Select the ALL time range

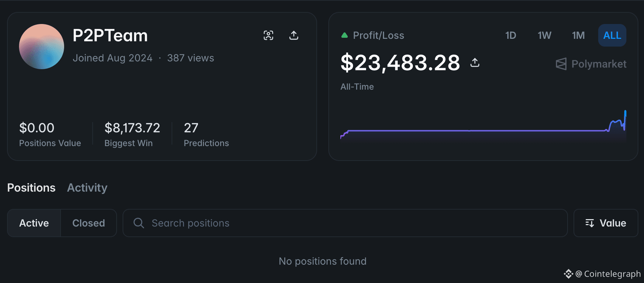click(x=612, y=35)
